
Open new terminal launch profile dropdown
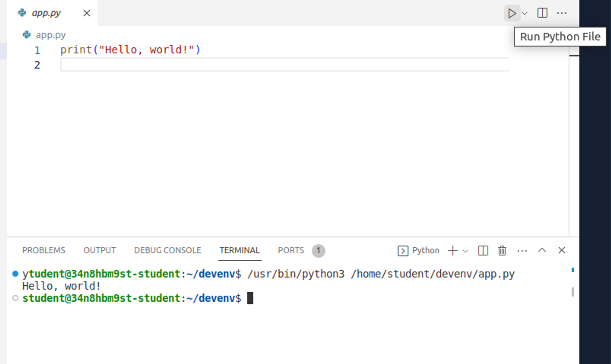pos(465,251)
